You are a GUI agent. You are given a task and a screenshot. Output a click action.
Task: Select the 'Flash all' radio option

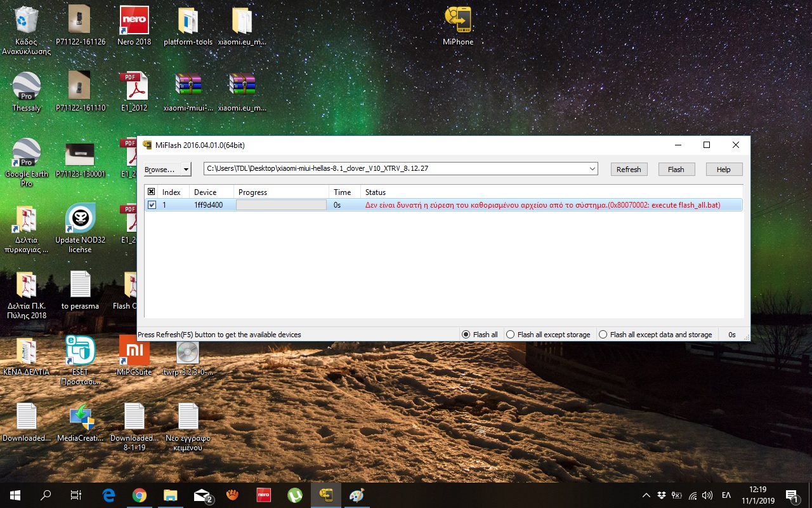click(466, 335)
